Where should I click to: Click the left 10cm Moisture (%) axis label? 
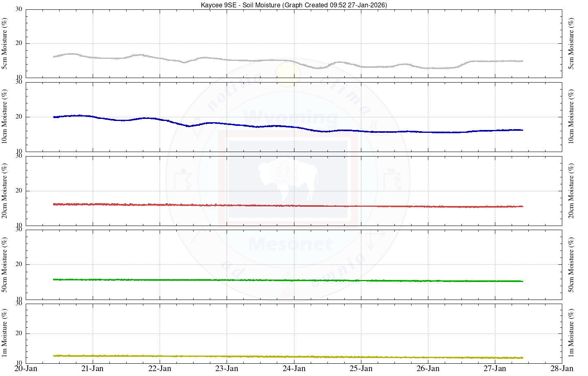click(5, 117)
